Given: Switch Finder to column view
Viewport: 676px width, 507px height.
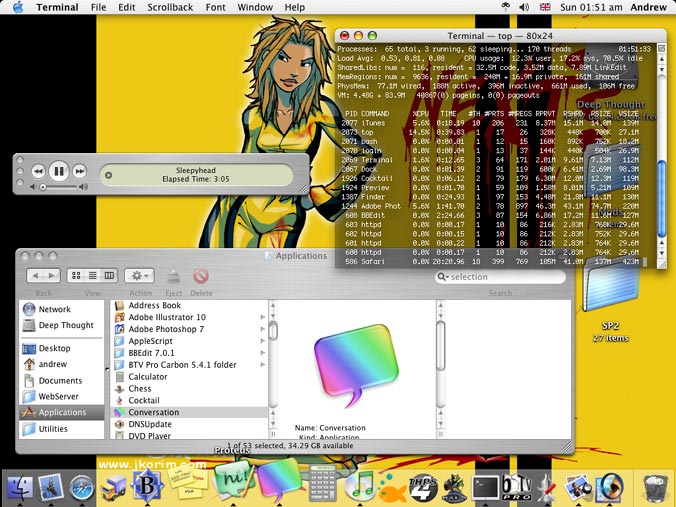Looking at the screenshot, I should click(x=110, y=275).
